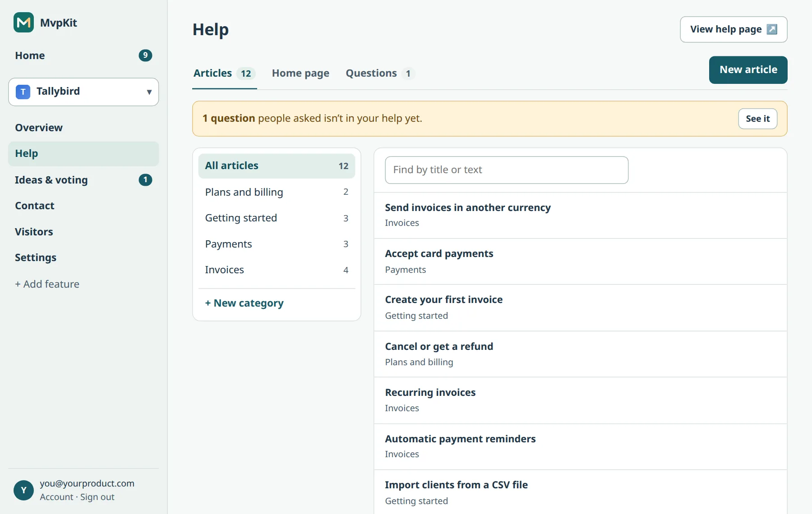Open article Recurring invoices
The width and height of the screenshot is (812, 514).
point(581,400)
